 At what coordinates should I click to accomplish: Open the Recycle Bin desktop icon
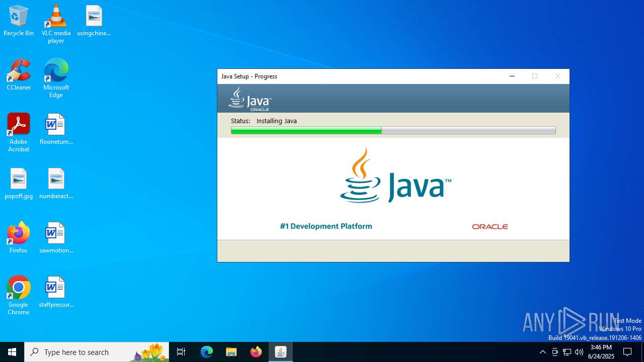[x=19, y=21]
